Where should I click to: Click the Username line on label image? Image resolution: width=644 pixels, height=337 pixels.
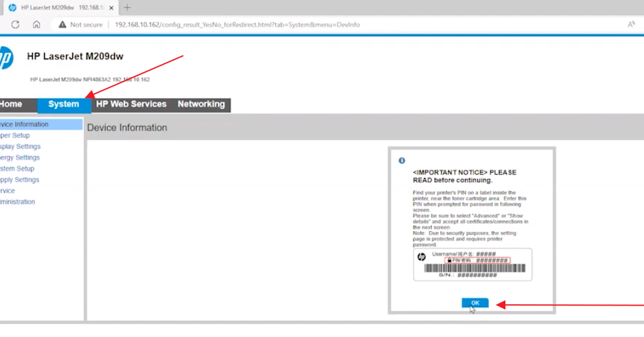(464, 254)
